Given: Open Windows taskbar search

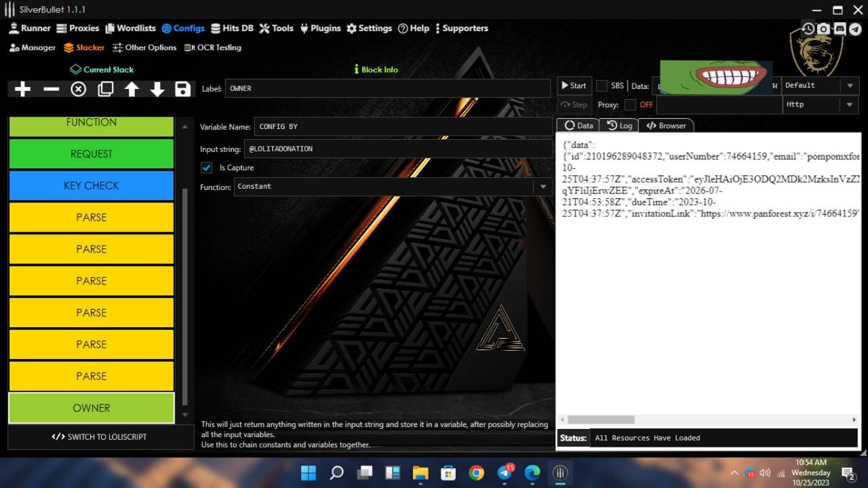Looking at the screenshot, I should [336, 472].
